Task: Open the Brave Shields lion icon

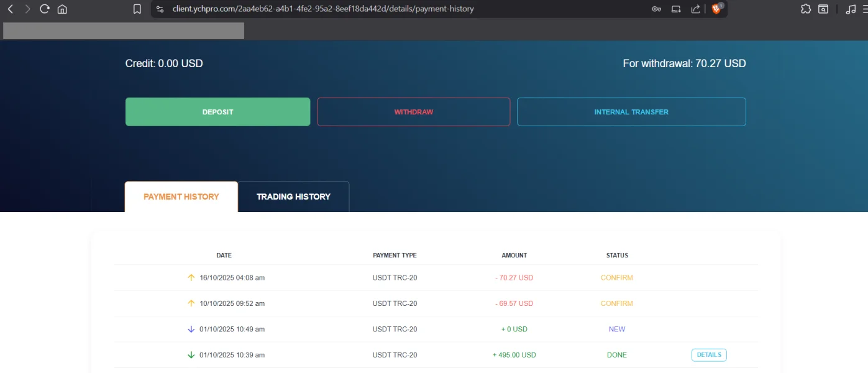Action: click(716, 9)
